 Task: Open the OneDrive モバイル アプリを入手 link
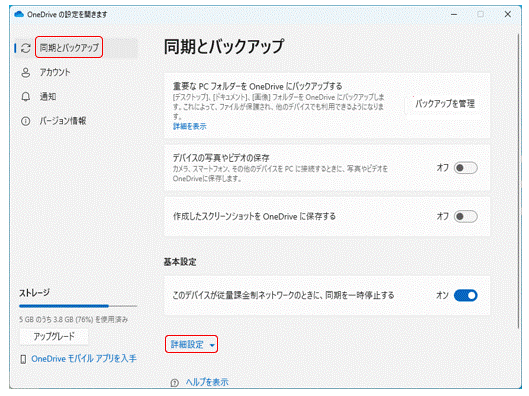[84, 359]
